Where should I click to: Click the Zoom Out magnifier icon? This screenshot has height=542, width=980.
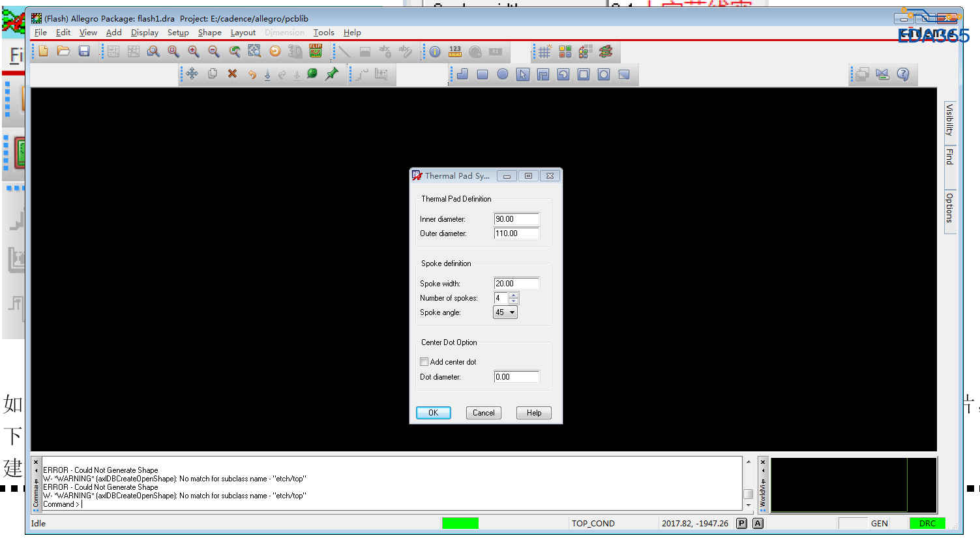pos(214,52)
